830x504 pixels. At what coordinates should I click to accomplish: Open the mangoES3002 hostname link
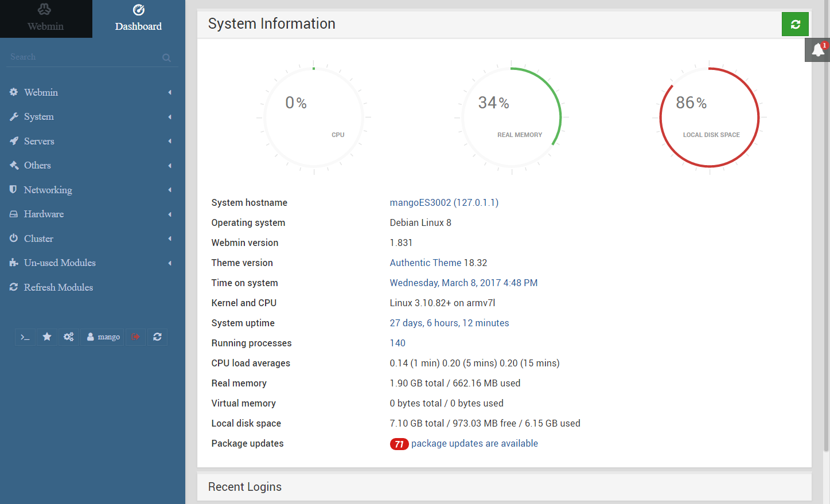point(444,202)
